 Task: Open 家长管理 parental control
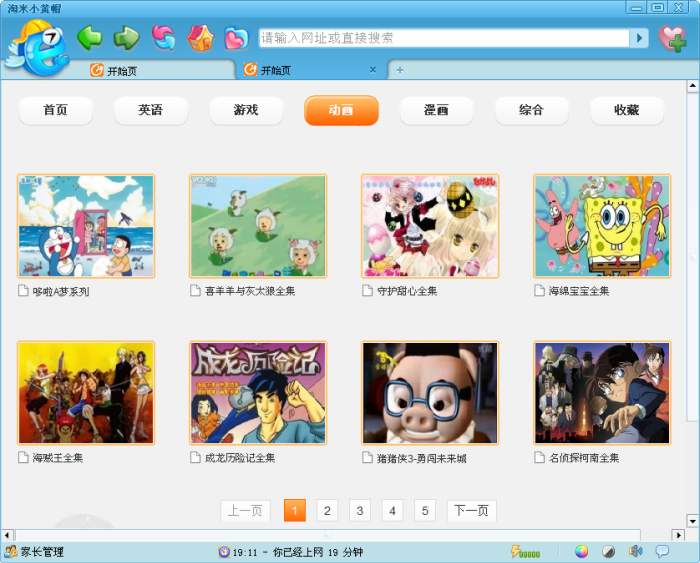point(34,552)
